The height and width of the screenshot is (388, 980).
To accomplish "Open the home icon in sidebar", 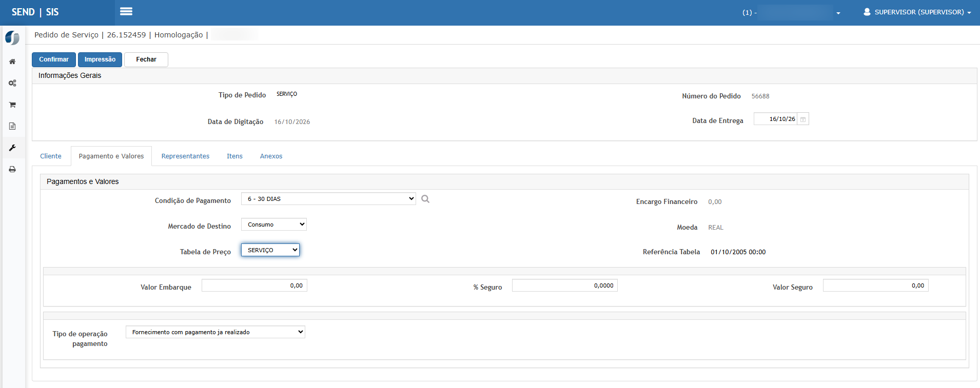I will (x=12, y=62).
